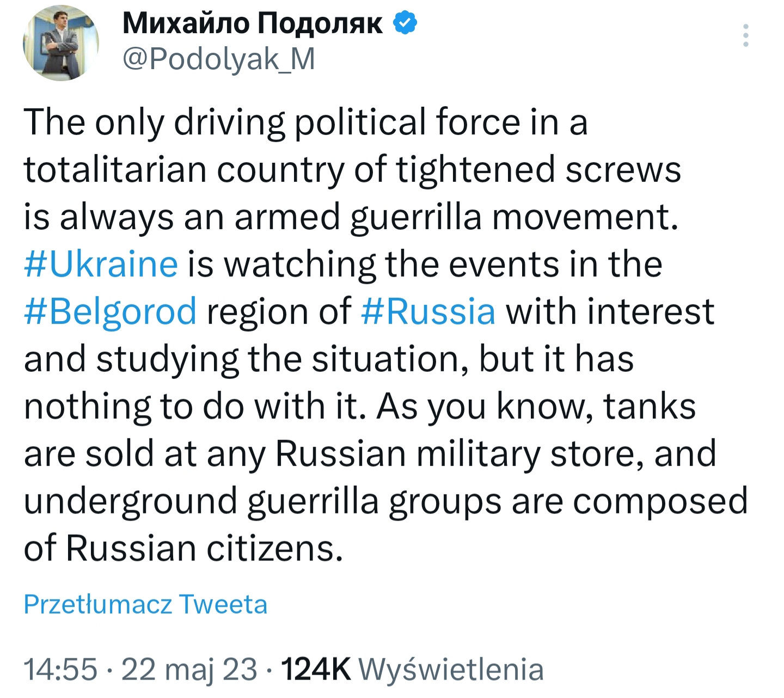Select the #Russia hashtag
The width and height of the screenshot is (784, 698).
click(428, 311)
